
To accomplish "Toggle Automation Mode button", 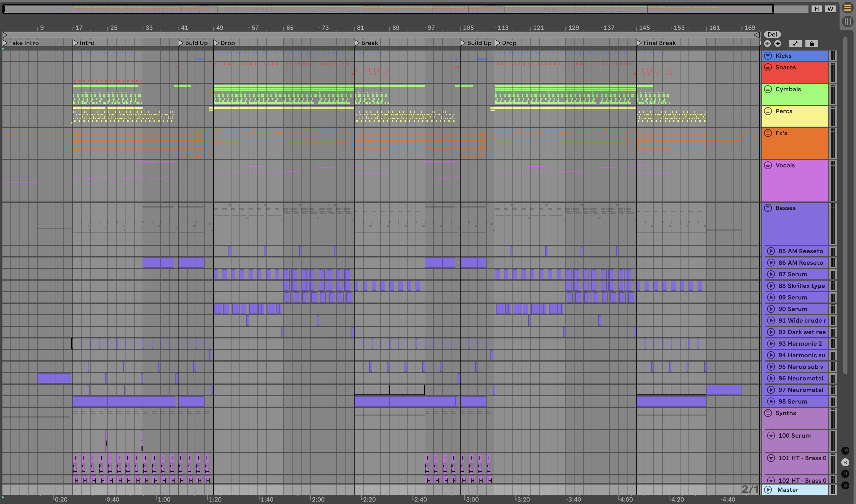I will coord(795,44).
